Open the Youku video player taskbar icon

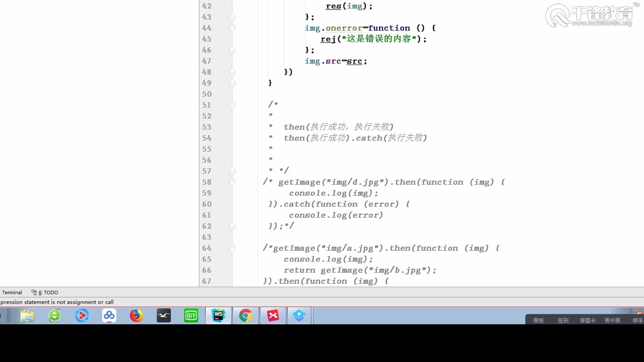click(82, 315)
